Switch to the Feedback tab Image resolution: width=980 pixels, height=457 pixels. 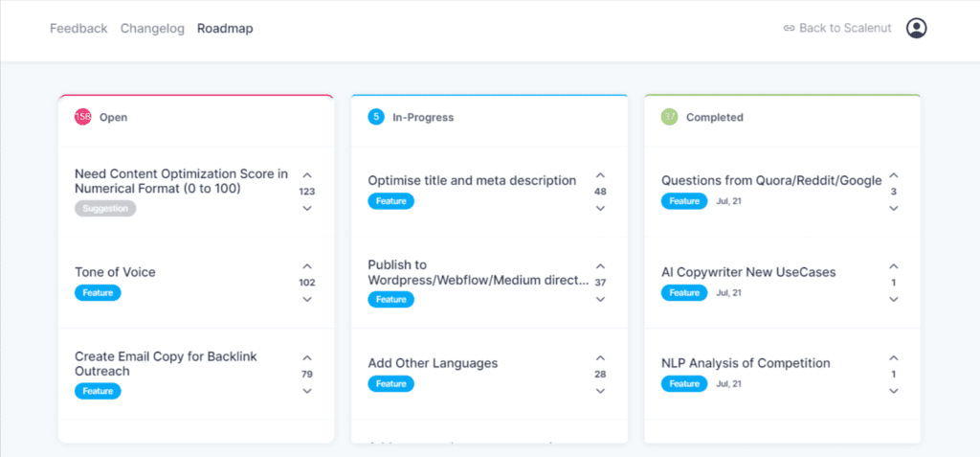pyautogui.click(x=78, y=29)
